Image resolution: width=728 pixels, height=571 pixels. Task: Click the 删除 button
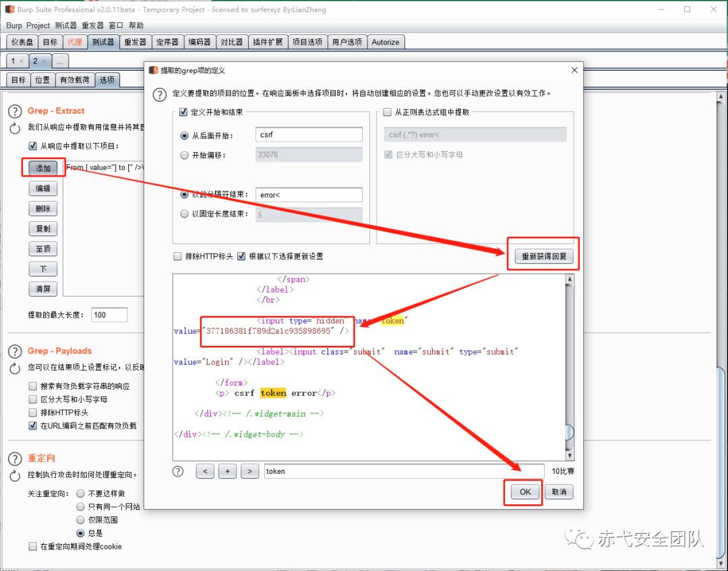point(43,208)
